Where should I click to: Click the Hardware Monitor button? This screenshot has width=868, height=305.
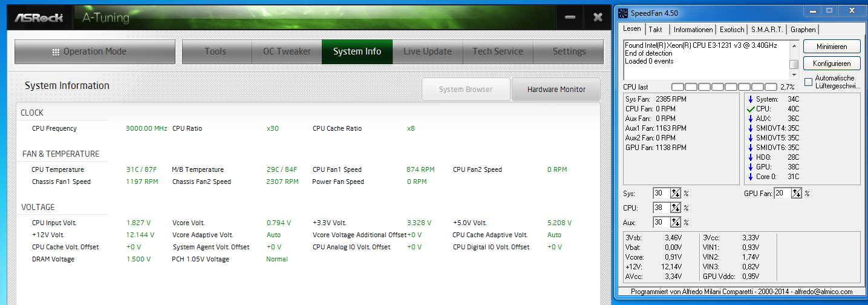[x=556, y=90]
